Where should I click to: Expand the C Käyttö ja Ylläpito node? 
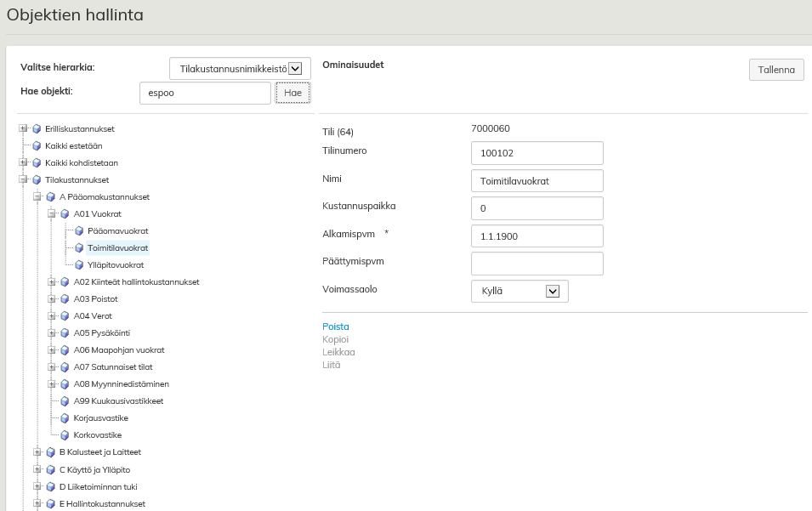click(x=37, y=469)
